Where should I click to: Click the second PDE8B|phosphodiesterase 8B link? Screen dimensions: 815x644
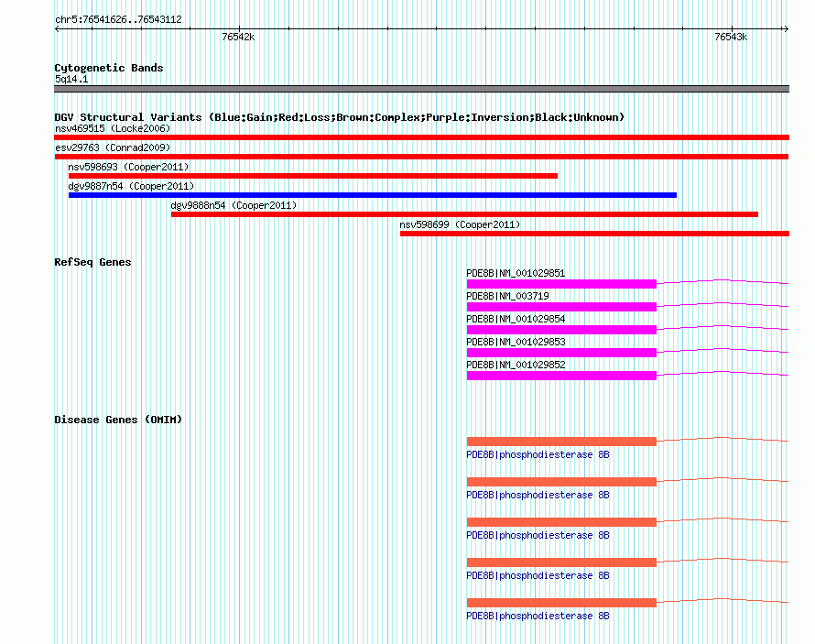pyautogui.click(x=538, y=496)
